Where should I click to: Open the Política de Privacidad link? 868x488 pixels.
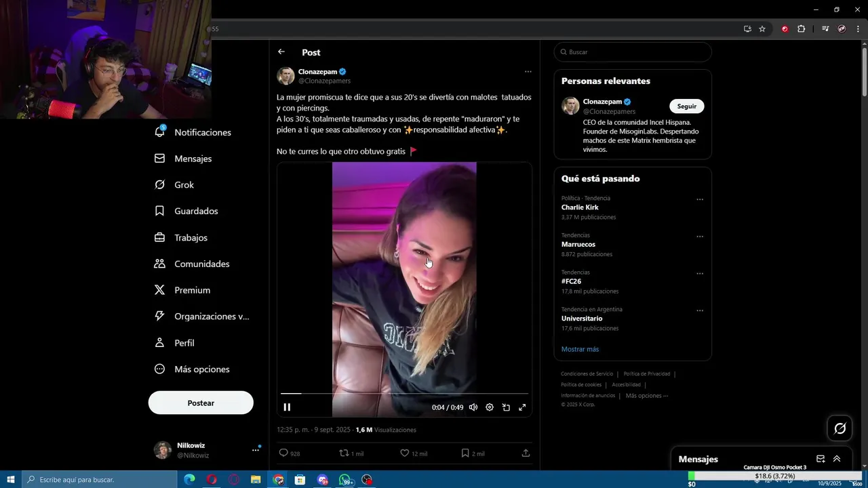point(647,373)
